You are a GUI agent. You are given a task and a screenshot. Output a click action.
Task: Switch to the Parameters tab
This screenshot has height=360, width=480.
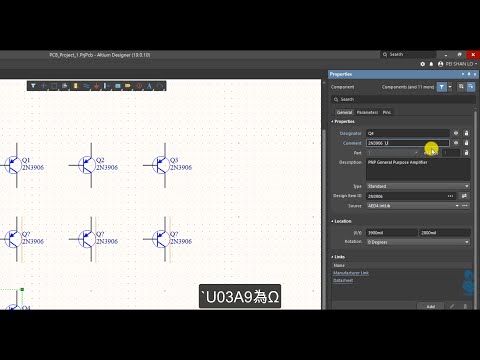pyautogui.click(x=367, y=112)
